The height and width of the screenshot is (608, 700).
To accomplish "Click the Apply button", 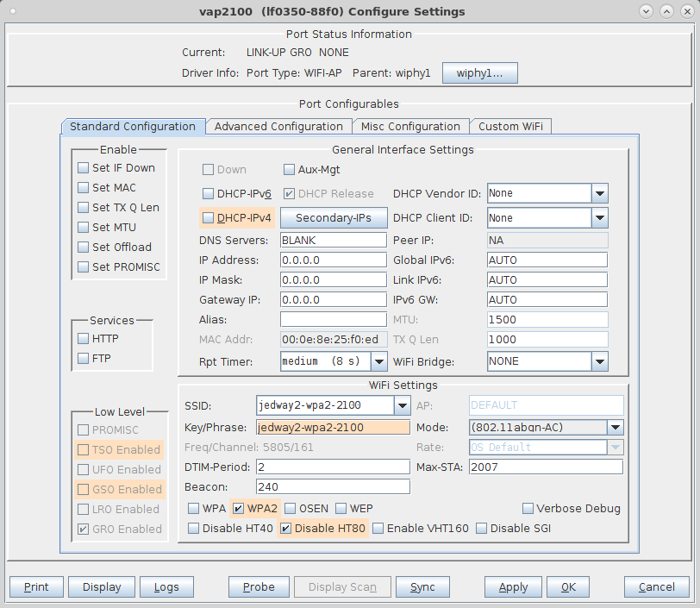I will pyautogui.click(x=513, y=587).
